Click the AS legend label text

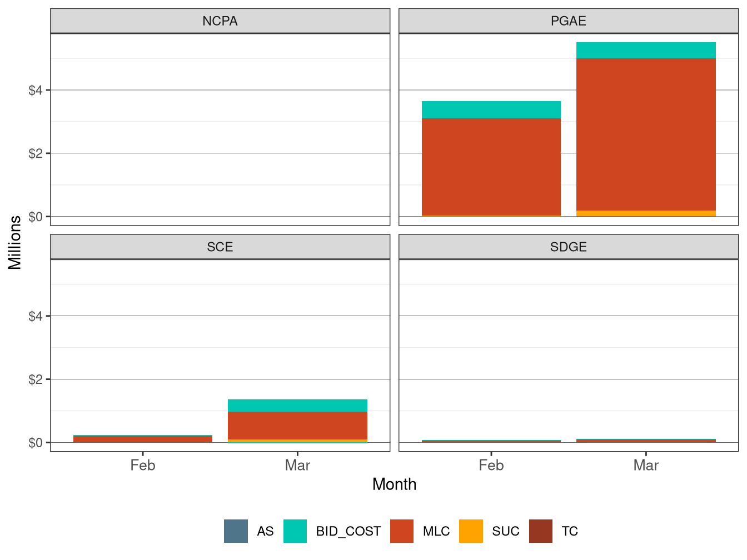pos(265,531)
